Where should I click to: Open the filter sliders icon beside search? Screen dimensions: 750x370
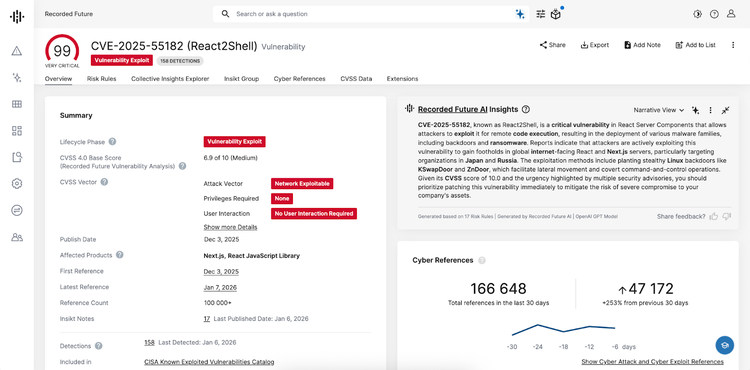[540, 14]
